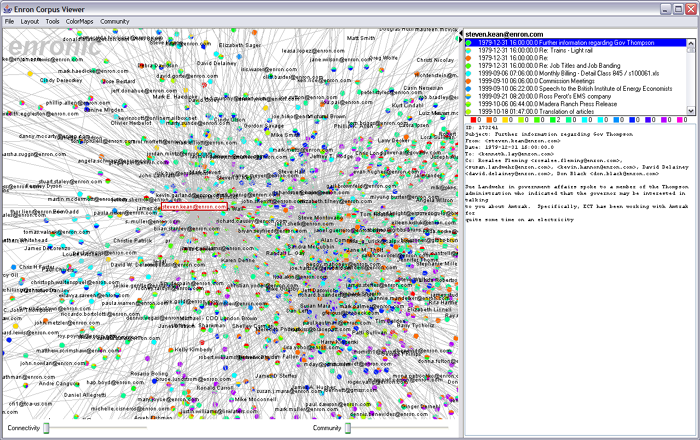Click the Kelly Kimberly node label
The image size is (700, 440).
click(193, 350)
